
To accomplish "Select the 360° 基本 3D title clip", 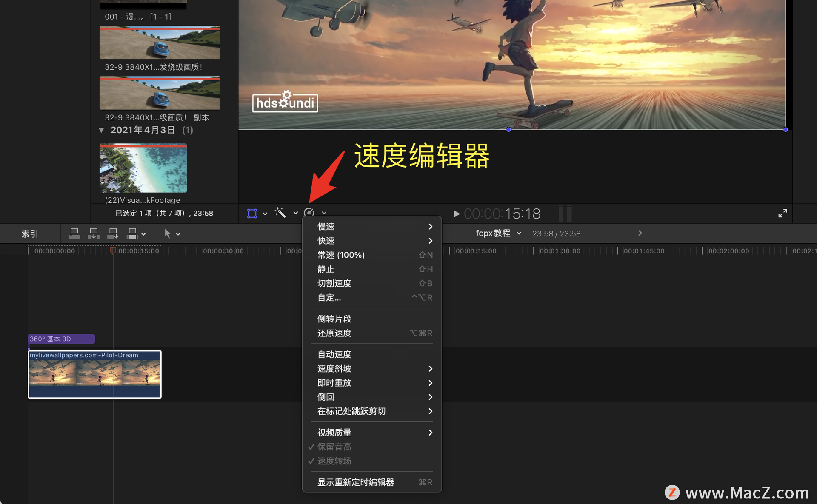I will coord(61,339).
